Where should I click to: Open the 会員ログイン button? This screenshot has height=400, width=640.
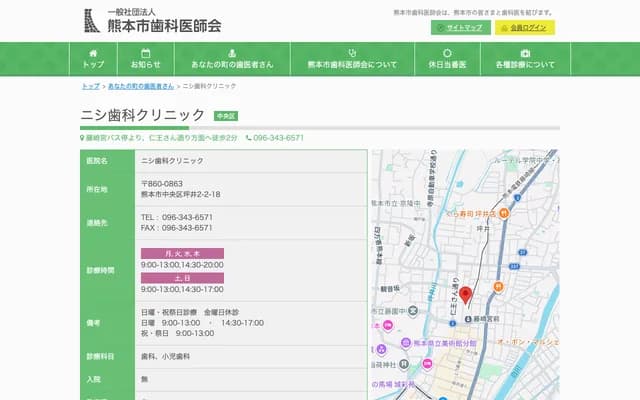(525, 28)
